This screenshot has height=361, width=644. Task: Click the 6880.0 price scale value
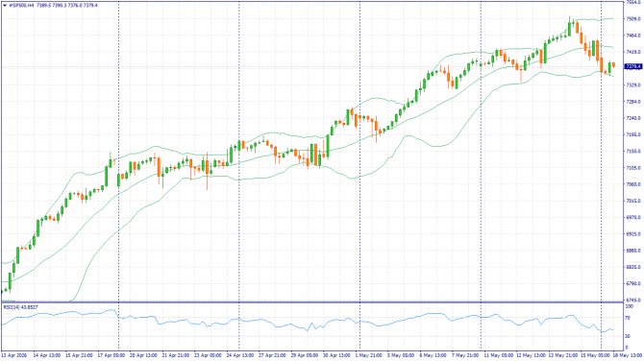coord(633,251)
